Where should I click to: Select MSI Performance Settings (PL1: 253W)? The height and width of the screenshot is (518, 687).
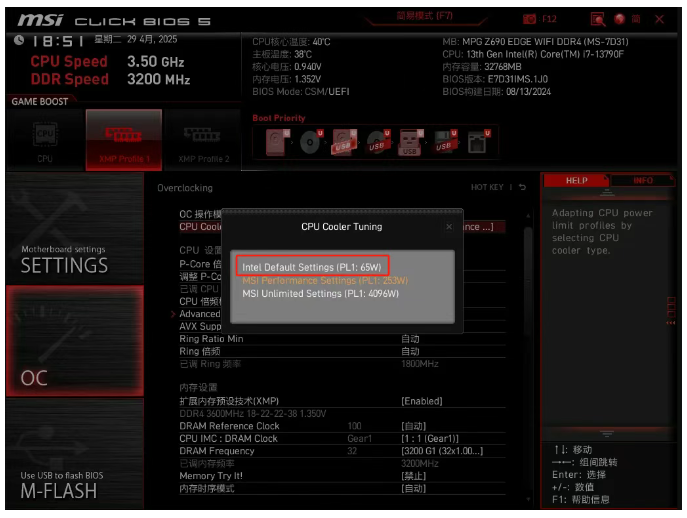(325, 280)
